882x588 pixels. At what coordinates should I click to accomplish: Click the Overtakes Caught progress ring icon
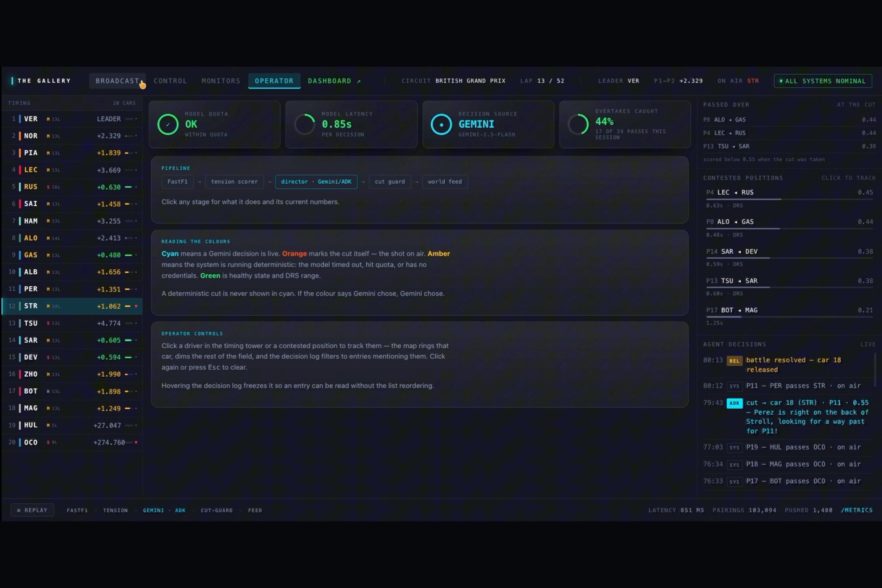578,124
